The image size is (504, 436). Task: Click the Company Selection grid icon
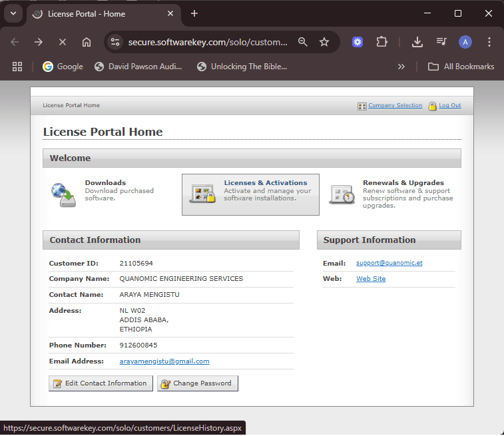click(362, 106)
